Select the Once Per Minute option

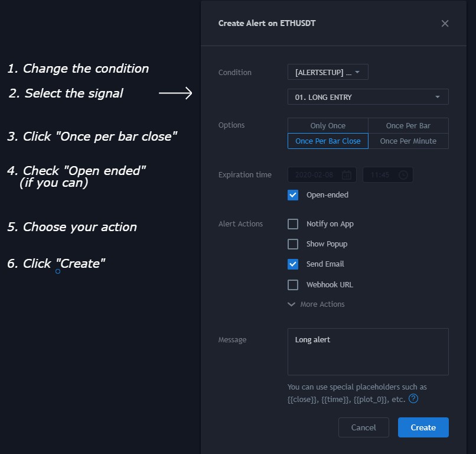408,141
